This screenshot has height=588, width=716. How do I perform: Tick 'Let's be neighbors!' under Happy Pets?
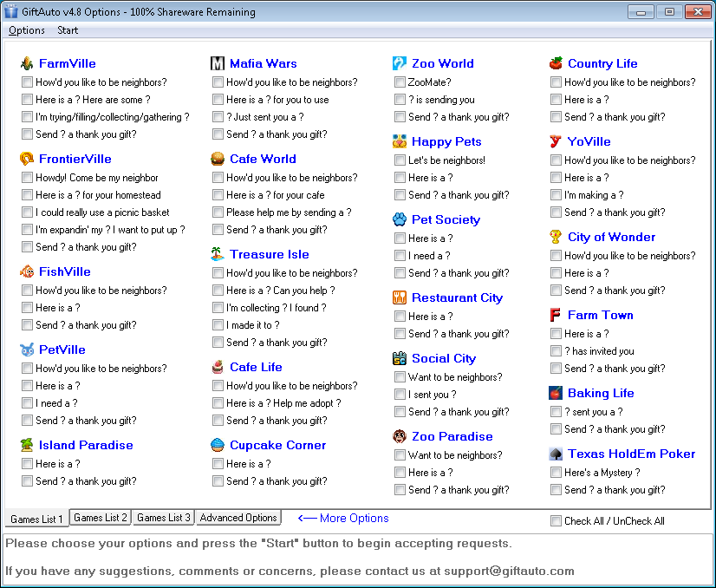[400, 160]
